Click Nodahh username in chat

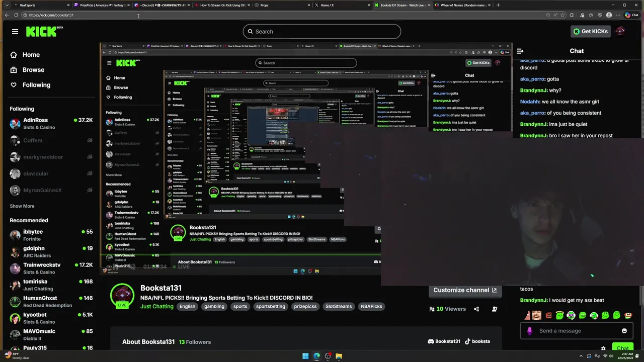point(530,102)
